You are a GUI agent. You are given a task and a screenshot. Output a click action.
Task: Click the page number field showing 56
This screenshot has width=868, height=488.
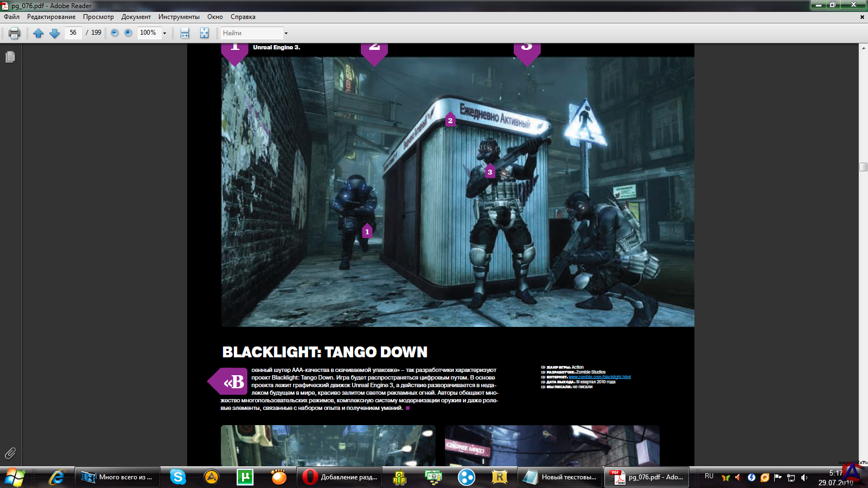pos(73,33)
